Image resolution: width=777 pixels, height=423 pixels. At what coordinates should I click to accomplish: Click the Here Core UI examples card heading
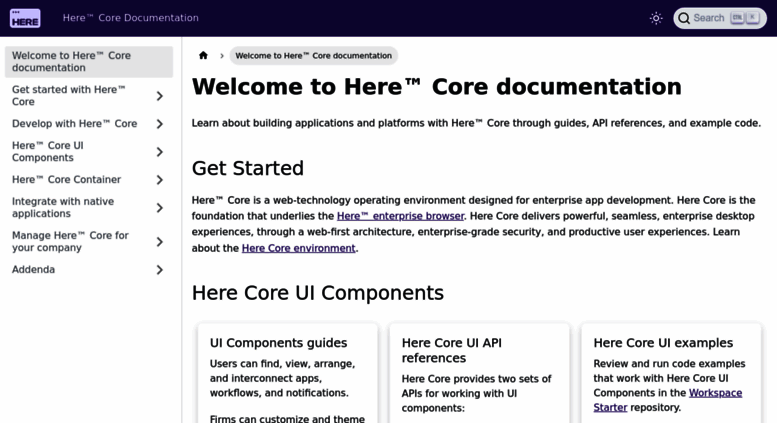[x=663, y=343]
